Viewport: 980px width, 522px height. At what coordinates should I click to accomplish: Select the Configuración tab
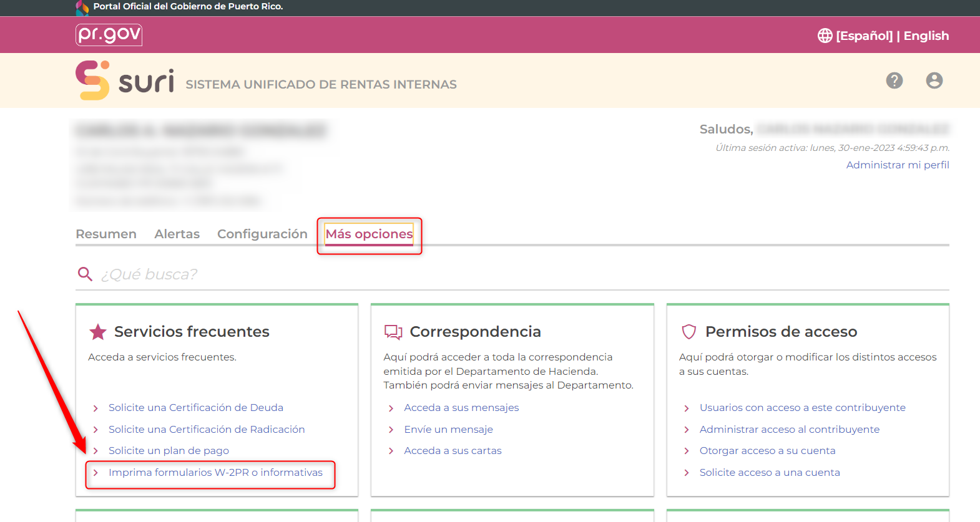262,234
